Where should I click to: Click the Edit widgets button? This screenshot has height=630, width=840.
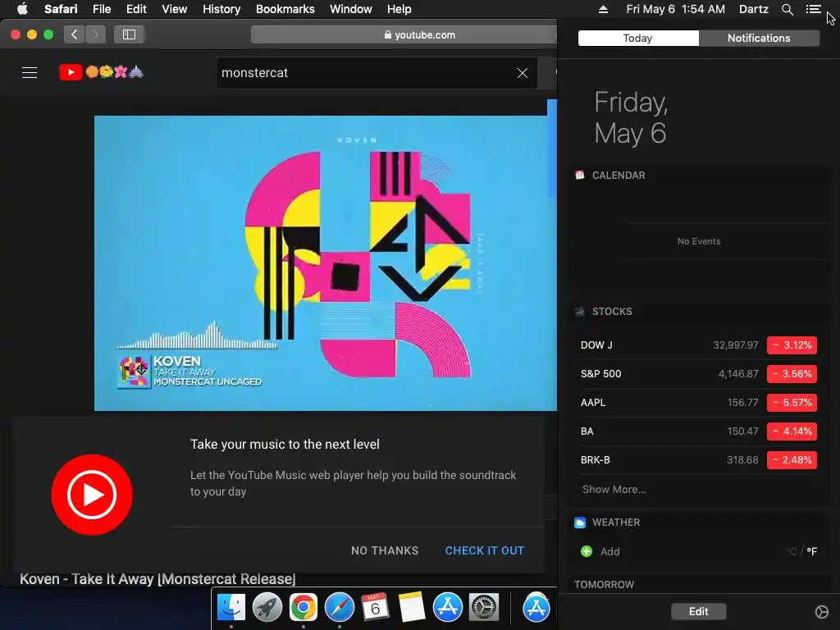point(699,611)
